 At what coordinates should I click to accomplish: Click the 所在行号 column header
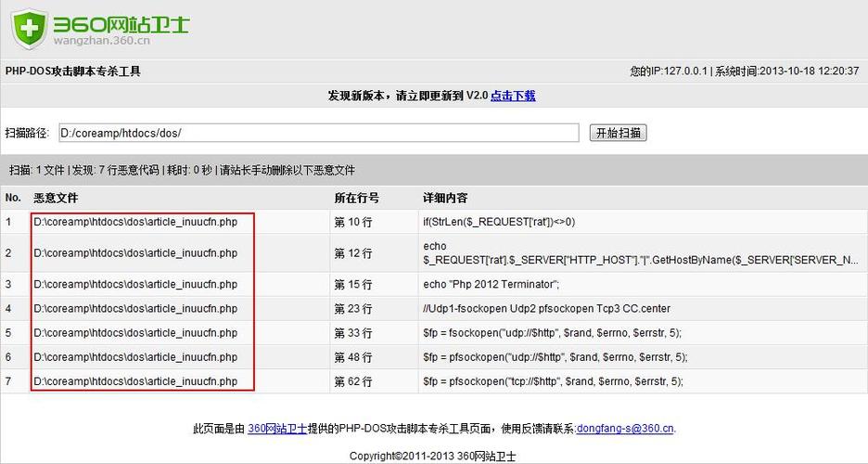click(356, 198)
